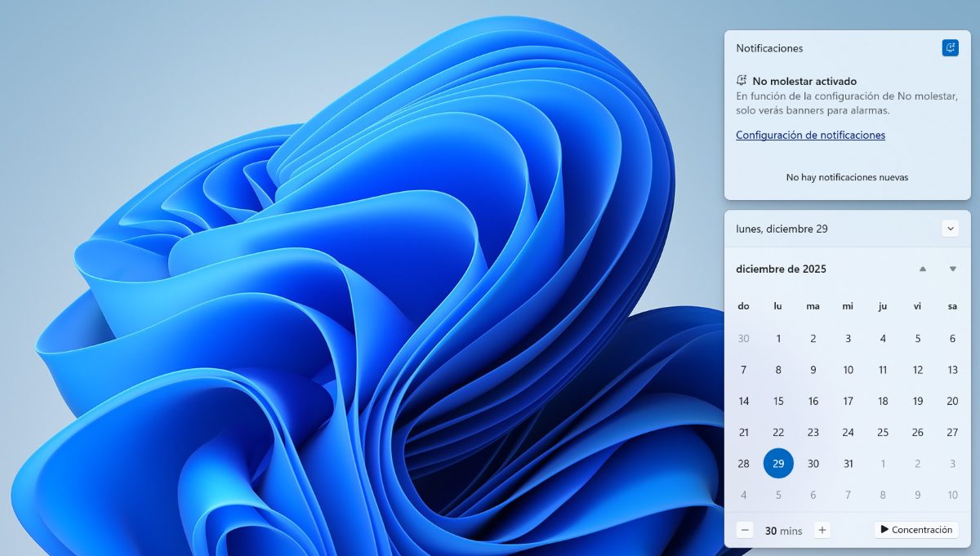The width and height of the screenshot is (980, 556).
Task: Select December 25 in the calendar
Action: (883, 433)
